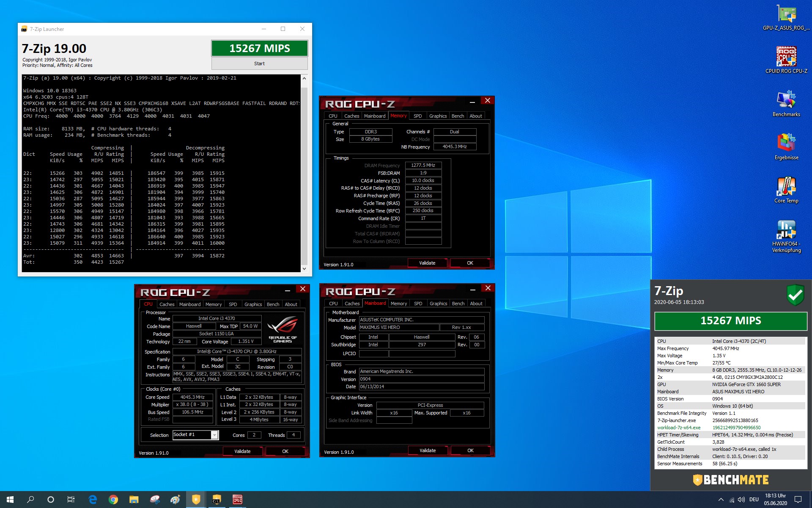Open Socket #1 selection dropdown
Screen dimensions: 812x508
pyautogui.click(x=195, y=435)
